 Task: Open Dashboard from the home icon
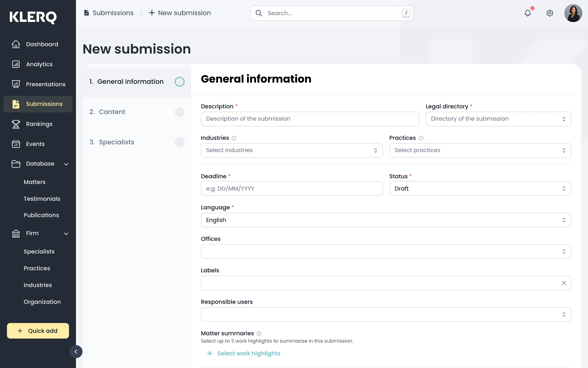coord(16,44)
